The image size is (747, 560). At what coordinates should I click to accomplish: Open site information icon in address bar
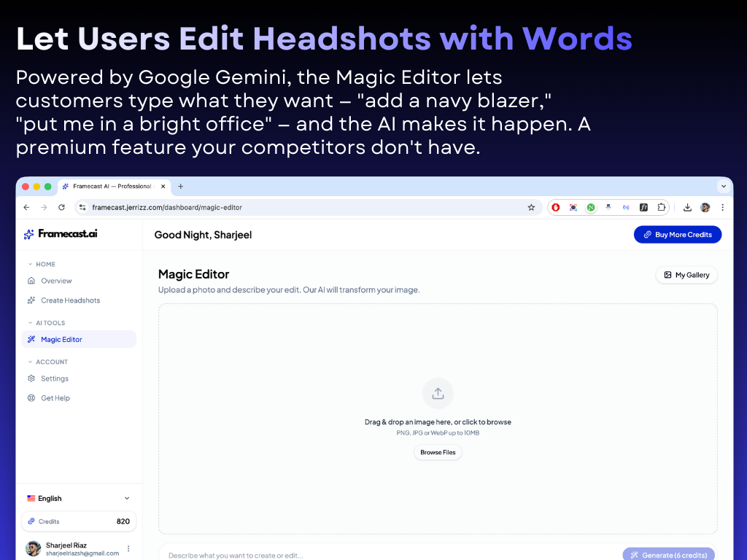82,207
